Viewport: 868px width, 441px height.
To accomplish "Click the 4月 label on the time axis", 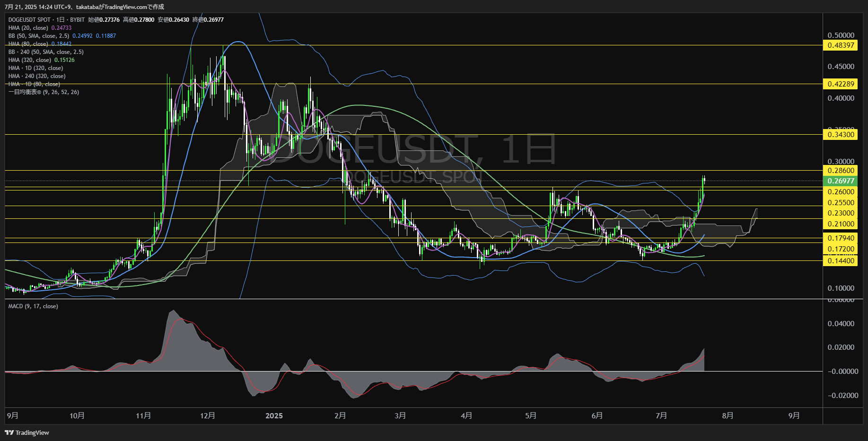I will 467,416.
